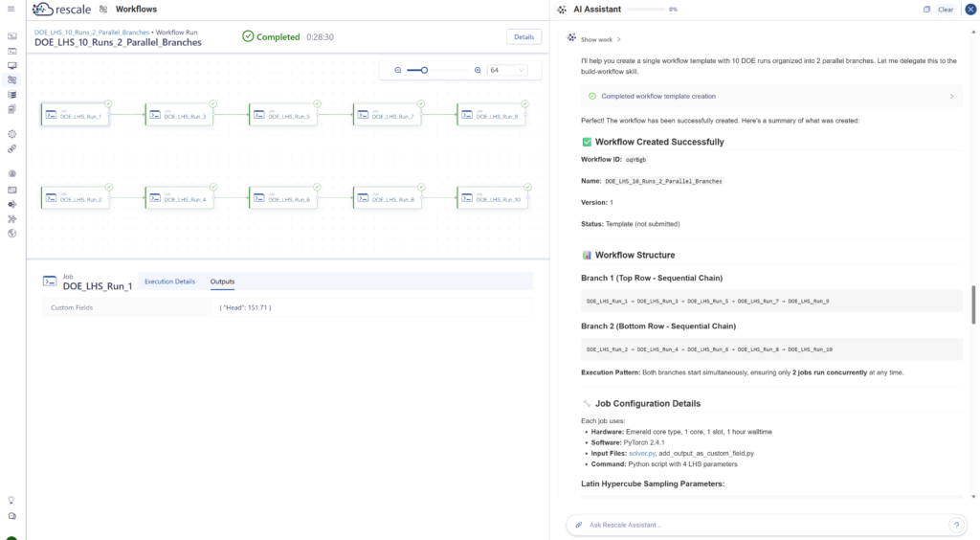Click the zoom-in magnifier on the canvas

[x=478, y=70]
